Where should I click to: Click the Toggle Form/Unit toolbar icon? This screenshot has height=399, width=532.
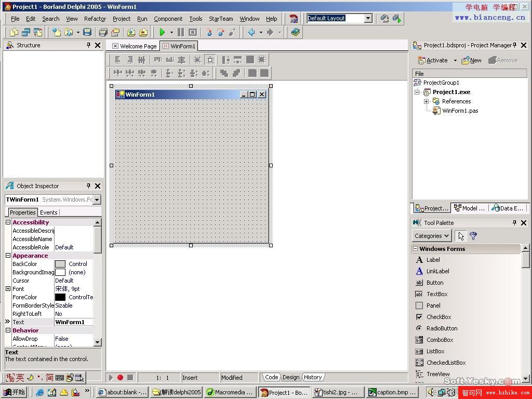[x=37, y=32]
